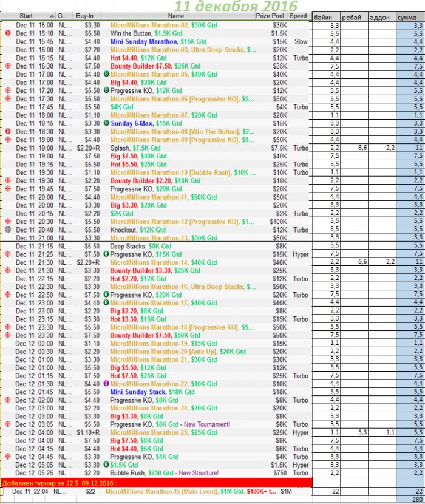425x504 pixels.
Task: Click the Win the Button icon on the Dec 11 15:10 row
Action: tap(8, 33)
